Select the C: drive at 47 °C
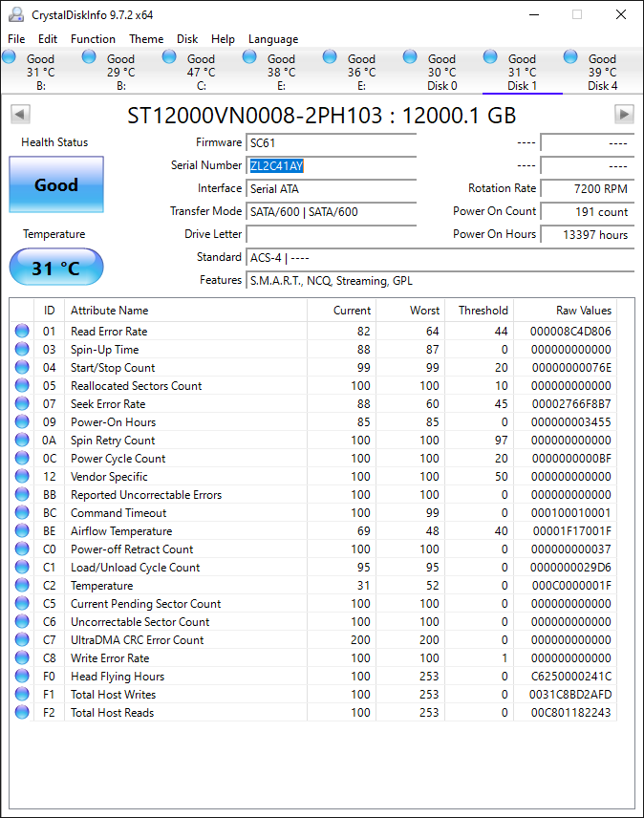The height and width of the screenshot is (818, 644). pos(201,72)
